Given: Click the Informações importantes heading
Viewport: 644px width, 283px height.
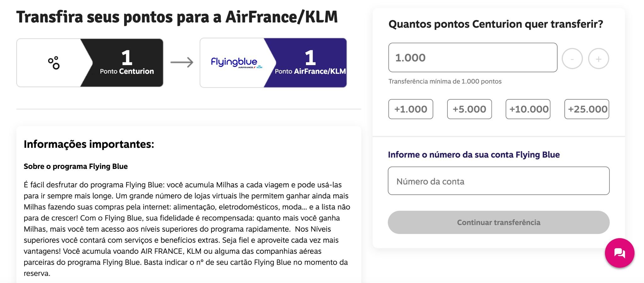Looking at the screenshot, I should point(89,144).
